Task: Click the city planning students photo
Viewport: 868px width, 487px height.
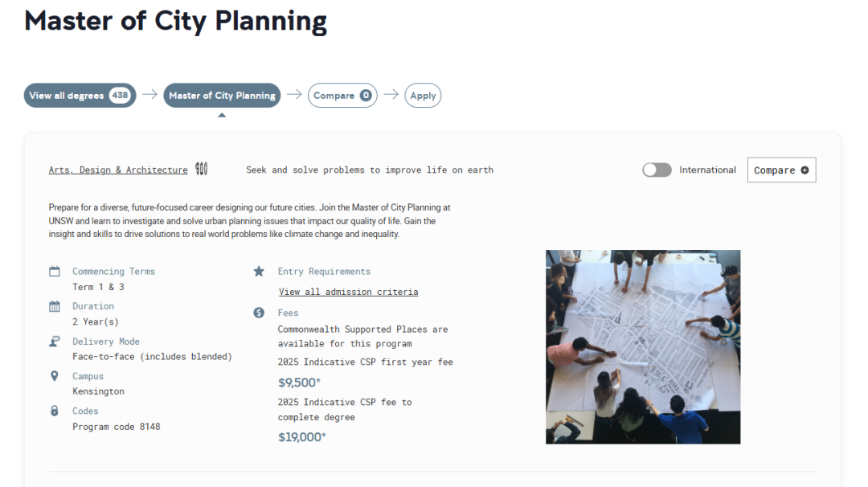Action: [x=643, y=346]
